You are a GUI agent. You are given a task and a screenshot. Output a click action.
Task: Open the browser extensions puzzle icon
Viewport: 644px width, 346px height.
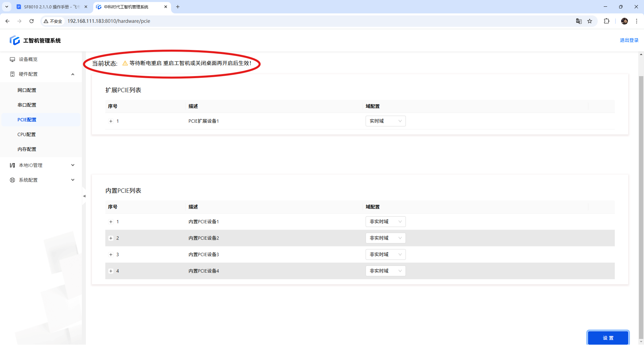click(606, 21)
